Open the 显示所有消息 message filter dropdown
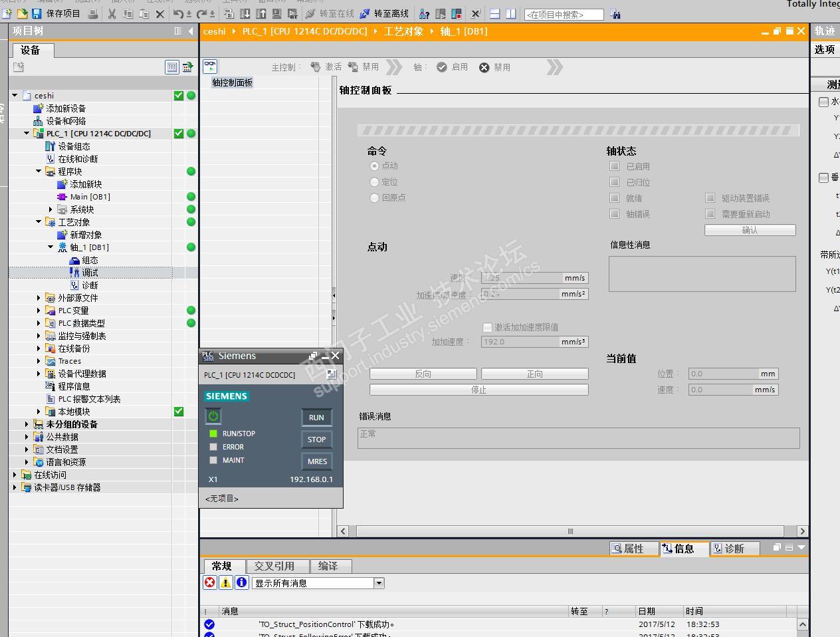This screenshot has height=637, width=840. (379, 583)
